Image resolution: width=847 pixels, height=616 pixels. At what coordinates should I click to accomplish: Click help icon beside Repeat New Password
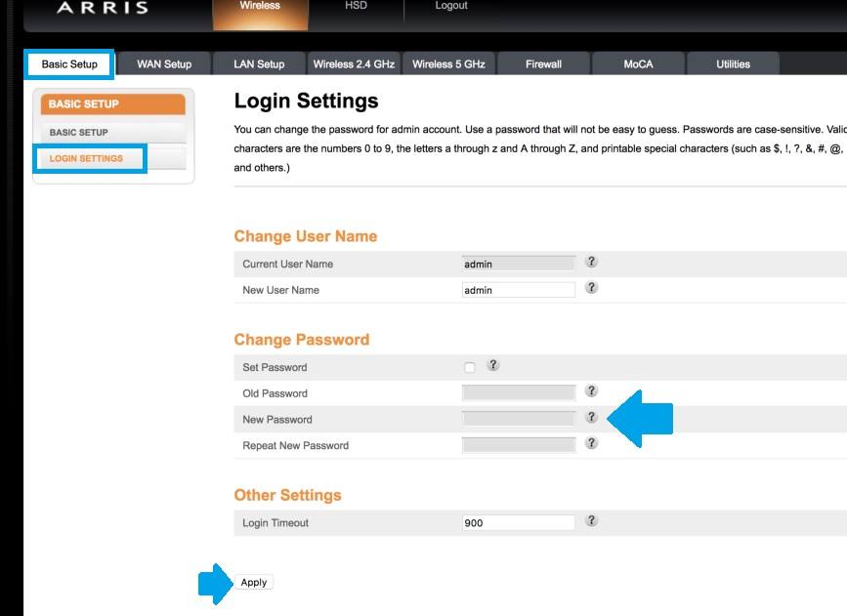591,443
